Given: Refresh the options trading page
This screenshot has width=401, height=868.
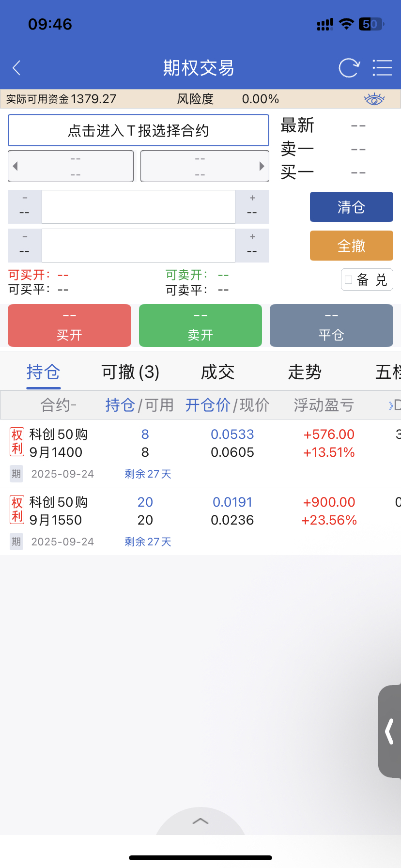Looking at the screenshot, I should [x=349, y=68].
